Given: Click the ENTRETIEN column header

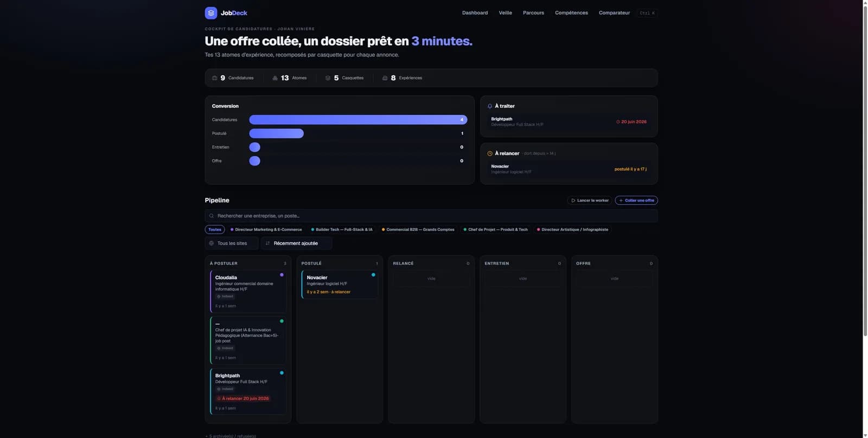Looking at the screenshot, I should (x=496, y=263).
